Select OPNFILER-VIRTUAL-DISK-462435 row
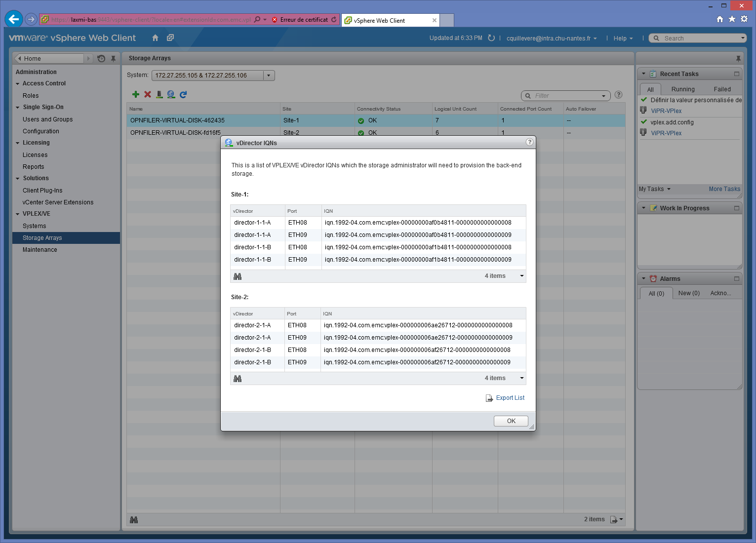Viewport: 756px width, 543px height. coord(376,120)
